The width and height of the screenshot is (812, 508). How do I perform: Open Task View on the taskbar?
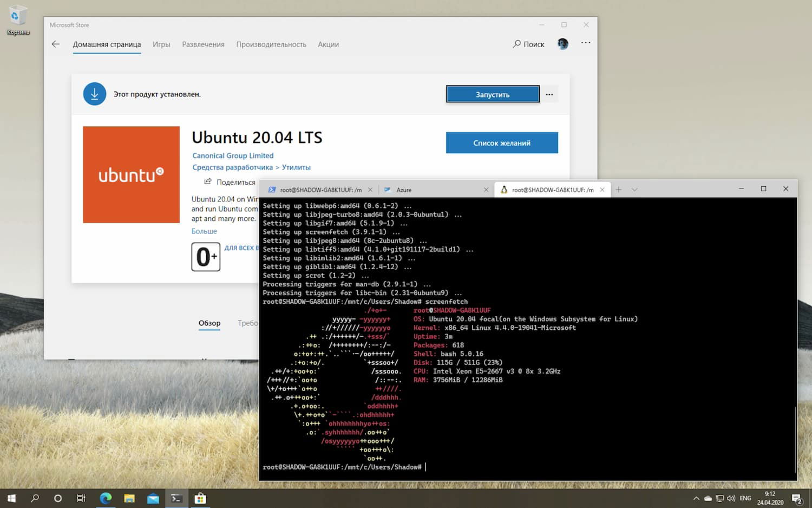[x=81, y=498]
